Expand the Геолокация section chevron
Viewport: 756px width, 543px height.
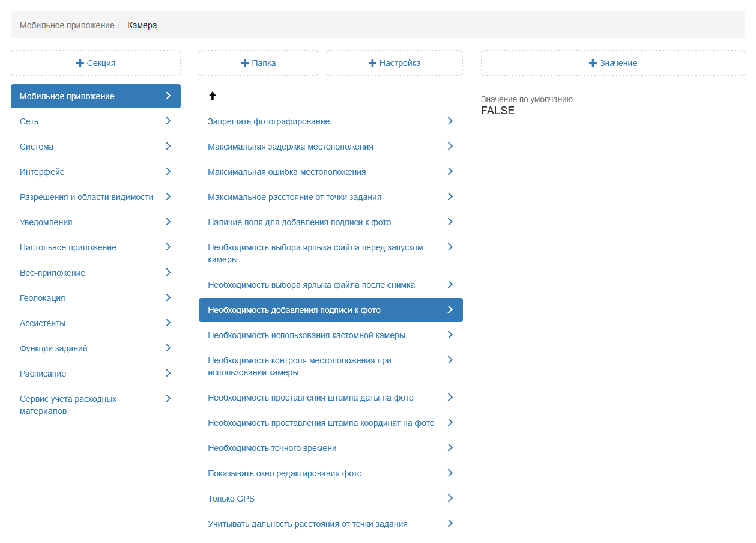click(168, 298)
